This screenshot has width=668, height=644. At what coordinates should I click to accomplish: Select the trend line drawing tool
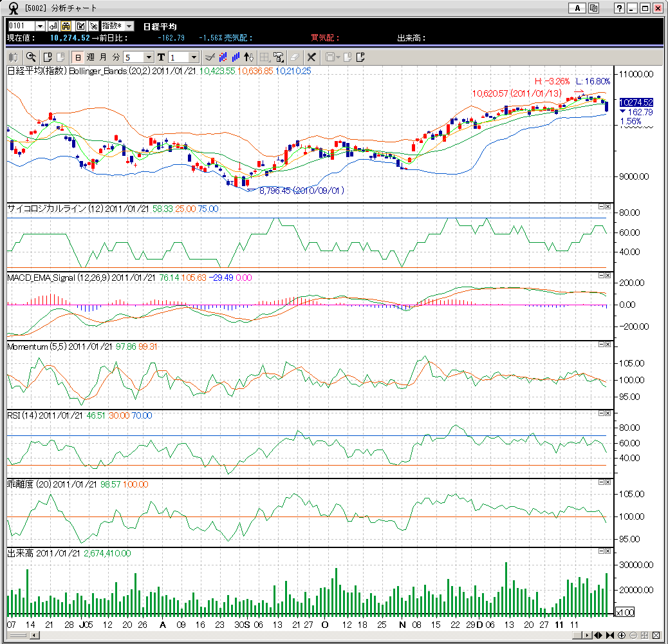(209, 57)
